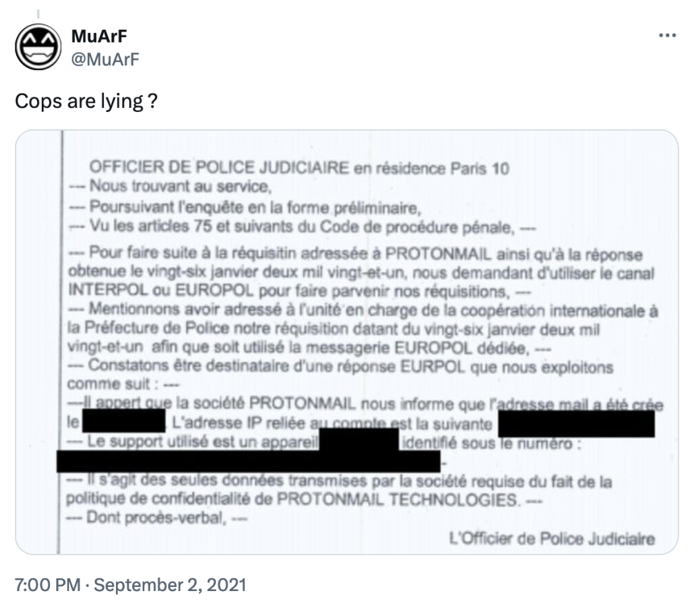Click the redacted creation date black box

click(124, 423)
